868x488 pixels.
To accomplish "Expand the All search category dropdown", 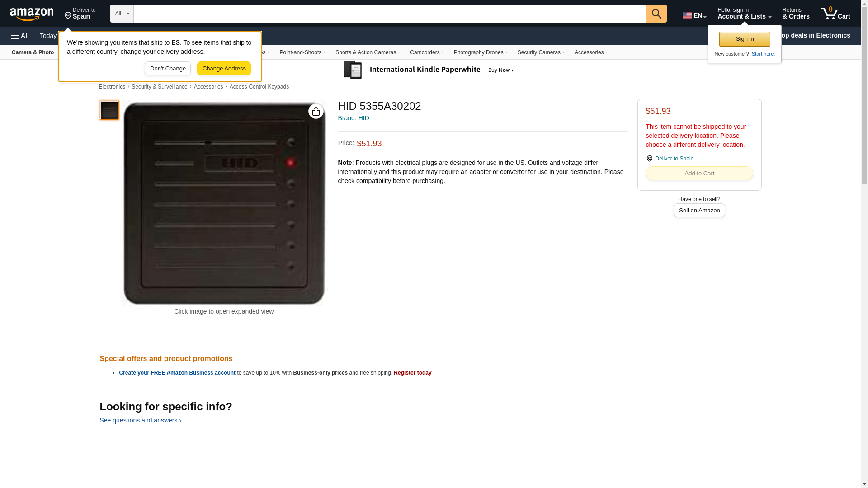I will point(122,14).
